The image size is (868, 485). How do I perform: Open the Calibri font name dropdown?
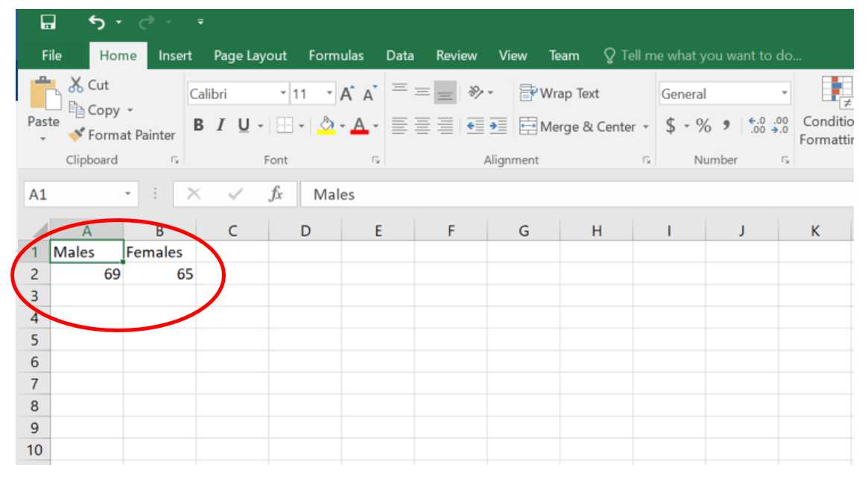(x=283, y=94)
